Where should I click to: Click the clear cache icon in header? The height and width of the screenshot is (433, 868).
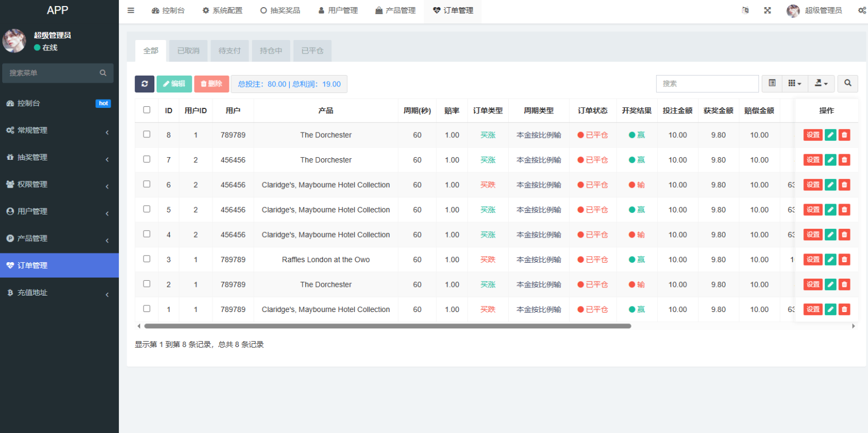point(745,10)
